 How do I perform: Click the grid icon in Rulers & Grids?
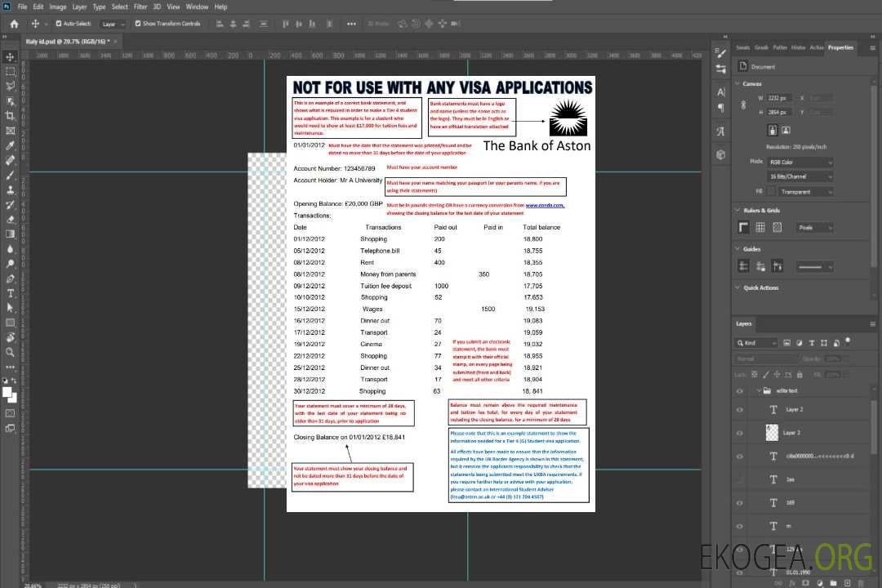pyautogui.click(x=759, y=228)
